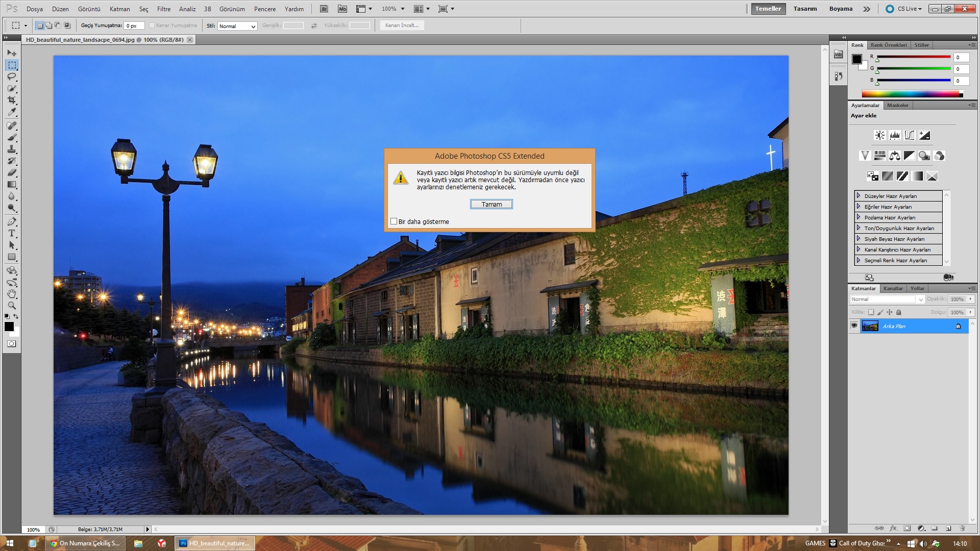The width and height of the screenshot is (980, 551).
Task: Open the Stil dropdown
Action: (x=237, y=26)
